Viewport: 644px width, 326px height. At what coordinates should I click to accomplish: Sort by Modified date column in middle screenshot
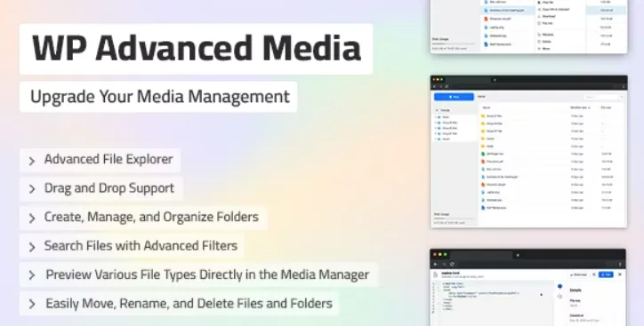coord(580,107)
